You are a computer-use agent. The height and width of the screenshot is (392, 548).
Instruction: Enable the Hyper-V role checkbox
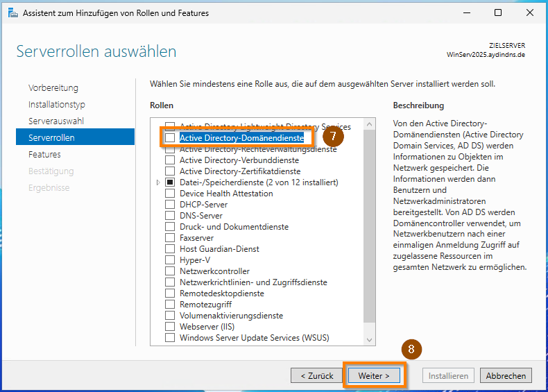170,260
